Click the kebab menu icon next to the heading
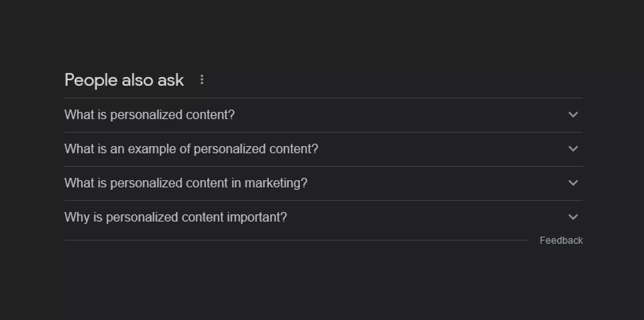Image resolution: width=644 pixels, height=320 pixels. (202, 80)
